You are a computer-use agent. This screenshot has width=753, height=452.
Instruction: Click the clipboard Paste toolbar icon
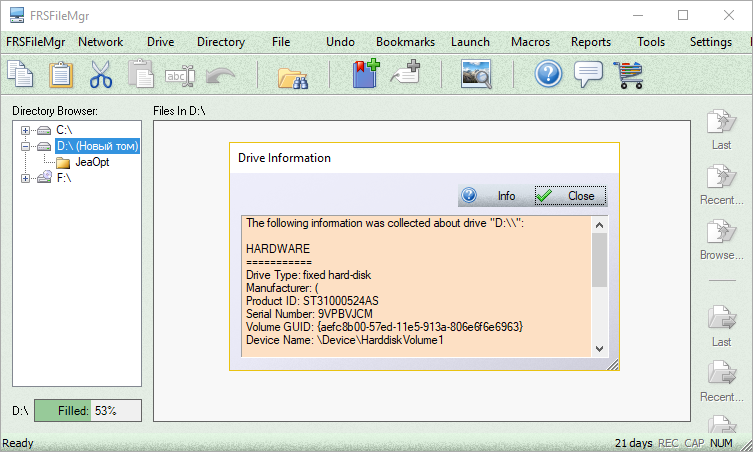[61, 74]
